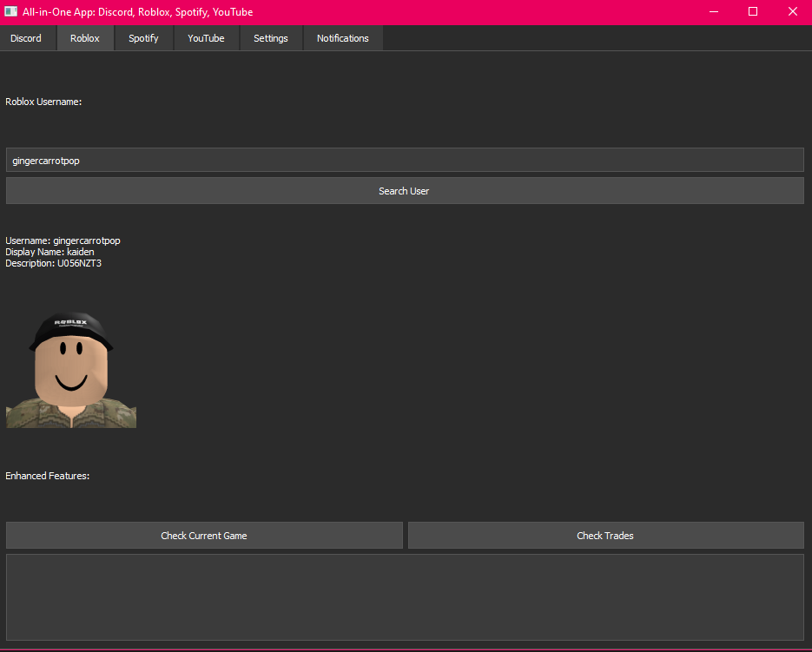Click inside the empty results text box
Screen dimensions: 812x652
405,597
